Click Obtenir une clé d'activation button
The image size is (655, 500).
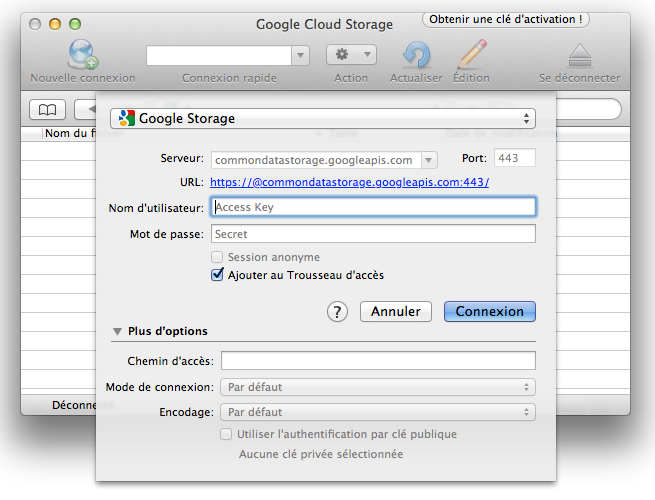505,19
